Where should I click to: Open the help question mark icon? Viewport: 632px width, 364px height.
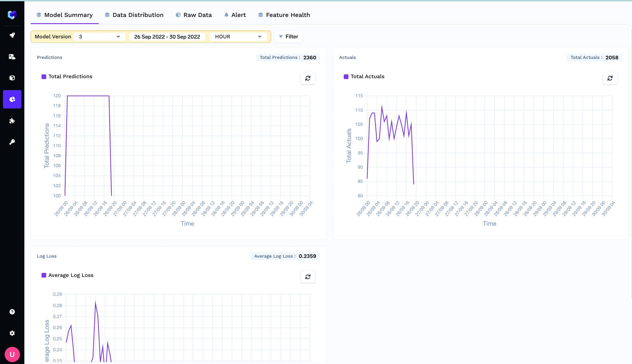[x=12, y=312]
